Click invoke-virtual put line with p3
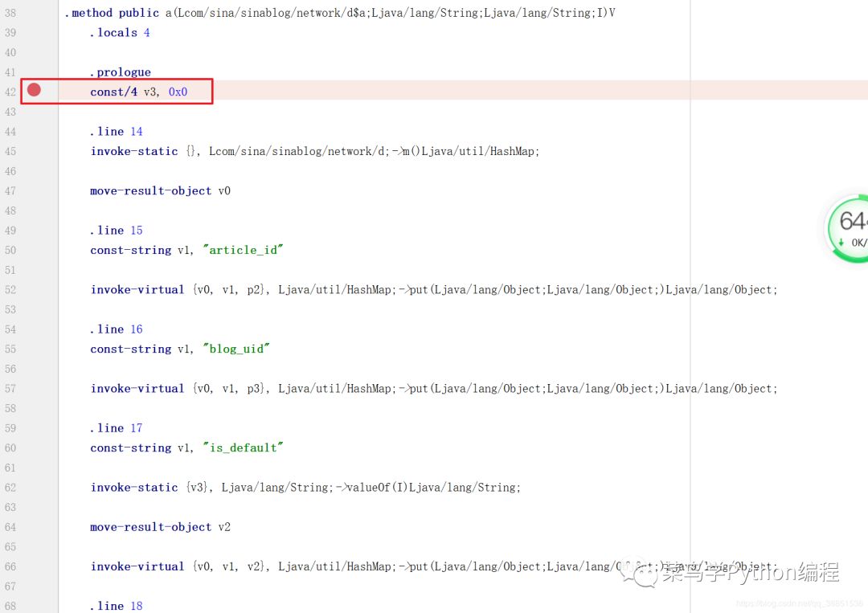 coord(434,389)
